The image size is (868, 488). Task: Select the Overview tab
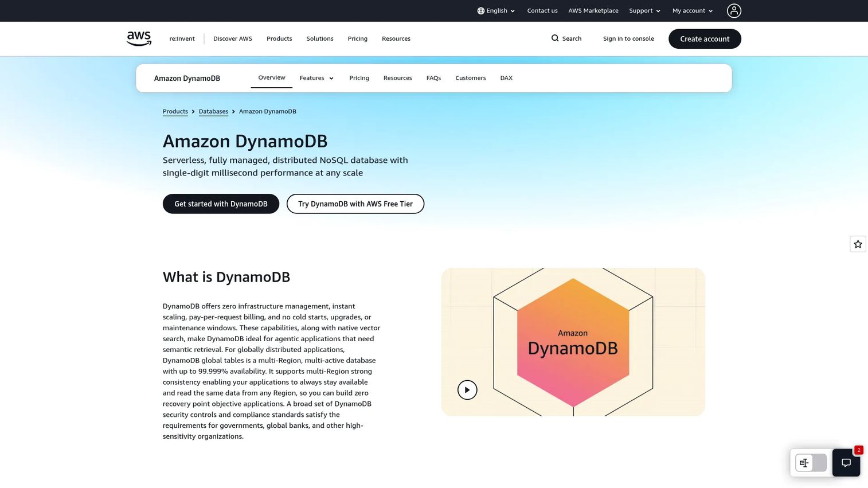(x=272, y=78)
